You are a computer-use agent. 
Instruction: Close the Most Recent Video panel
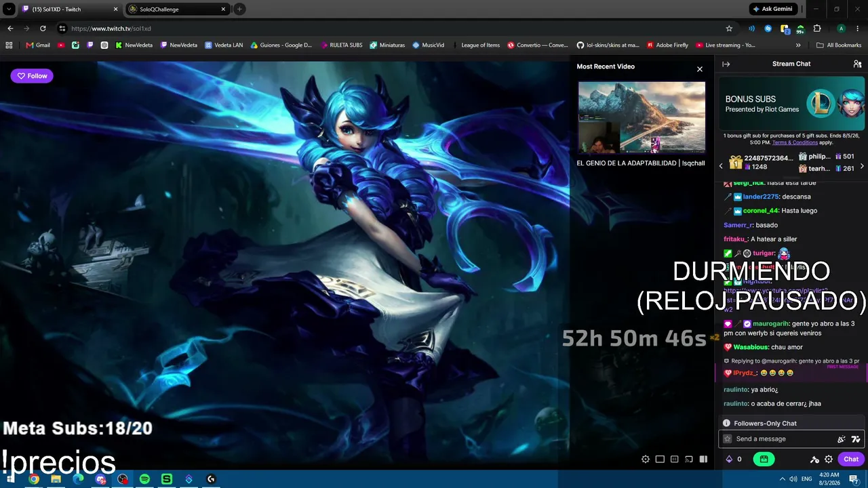[x=700, y=69]
